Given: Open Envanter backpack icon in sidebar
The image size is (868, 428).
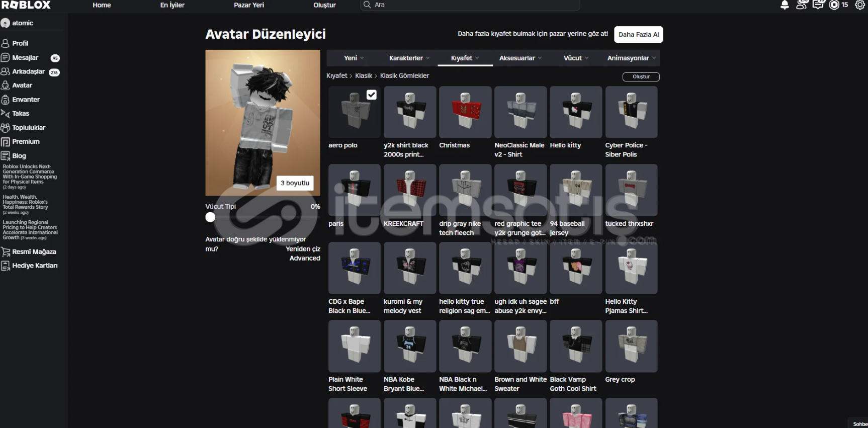Looking at the screenshot, I should click(6, 100).
